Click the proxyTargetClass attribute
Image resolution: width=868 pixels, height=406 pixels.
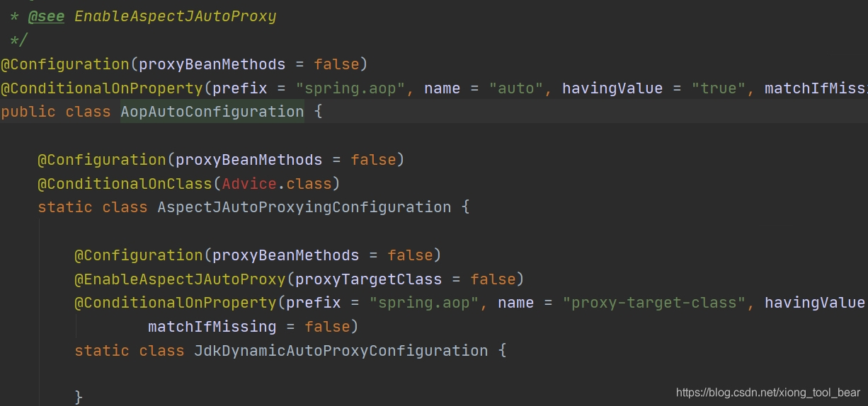point(369,279)
